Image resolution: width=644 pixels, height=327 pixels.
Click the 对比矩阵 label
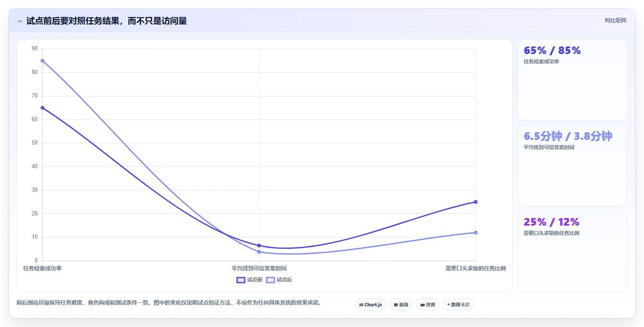[616, 20]
